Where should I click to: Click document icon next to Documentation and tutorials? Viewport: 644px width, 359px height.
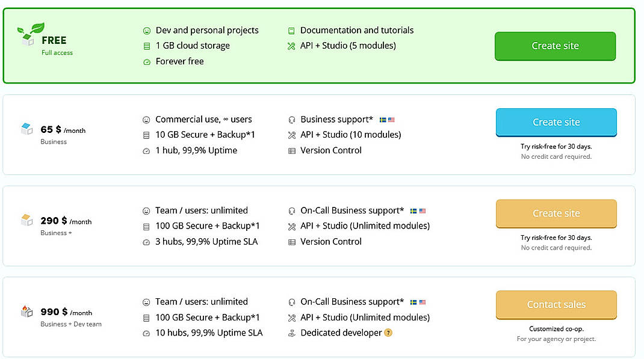(291, 31)
